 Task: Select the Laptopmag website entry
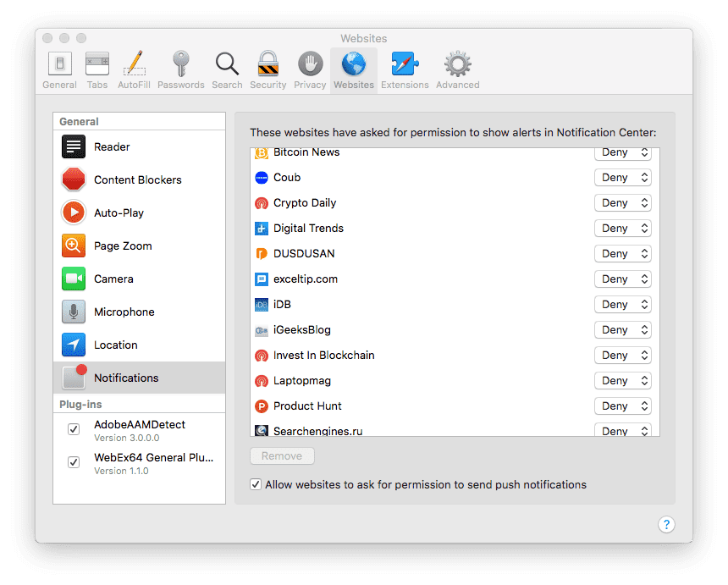pos(455,381)
